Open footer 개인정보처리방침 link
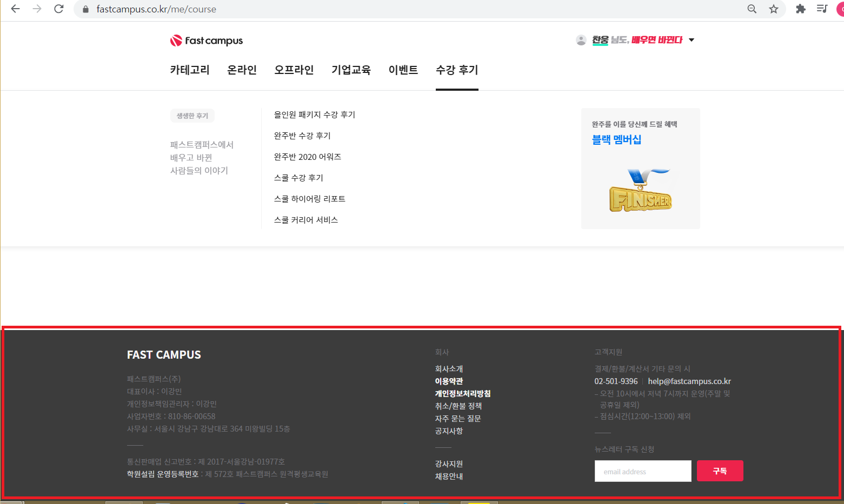The height and width of the screenshot is (504, 844). tap(463, 394)
